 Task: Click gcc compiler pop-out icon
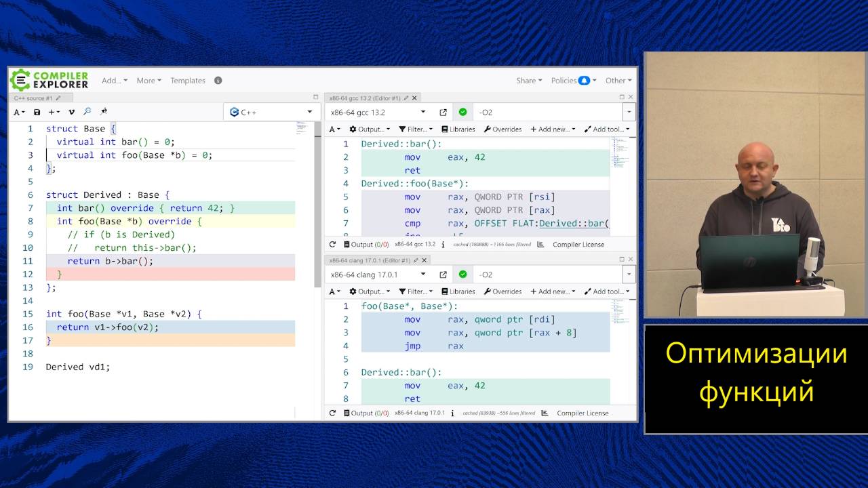pos(443,113)
